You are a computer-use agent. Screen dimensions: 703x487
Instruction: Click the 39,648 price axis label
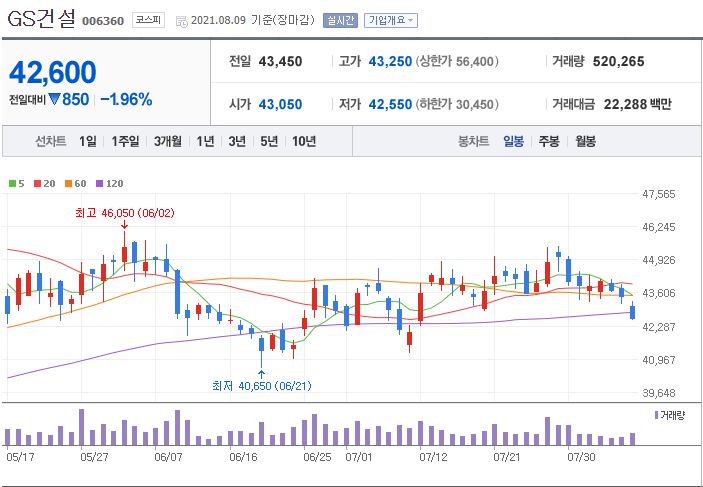[659, 393]
